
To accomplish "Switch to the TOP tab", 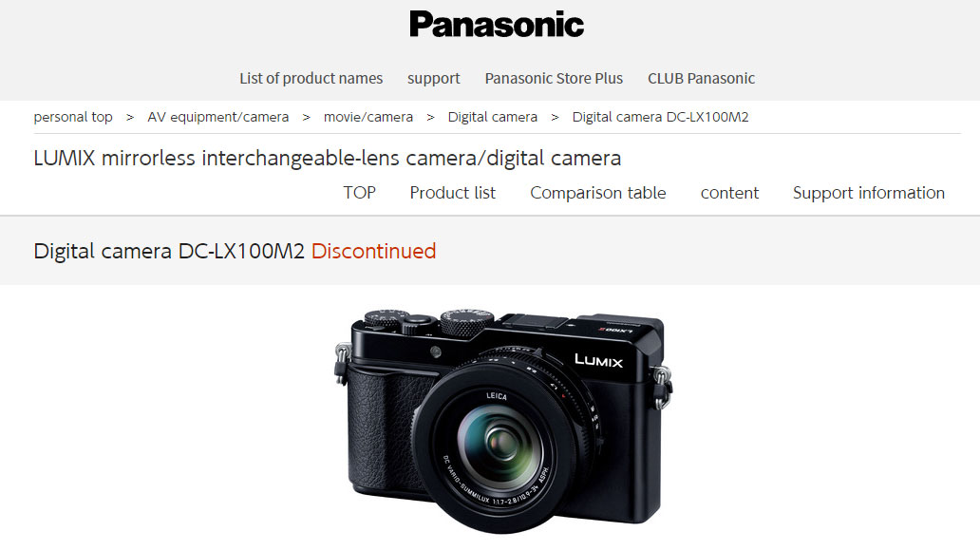I will click(359, 193).
